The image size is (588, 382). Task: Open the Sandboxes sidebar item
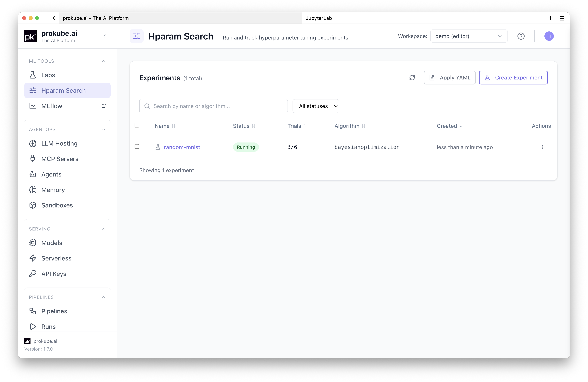(67, 205)
